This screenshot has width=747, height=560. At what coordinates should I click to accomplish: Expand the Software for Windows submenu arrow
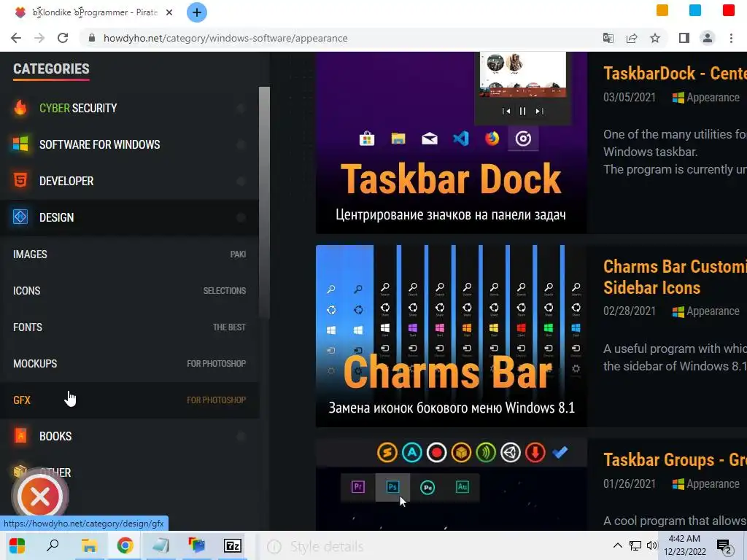pos(241,144)
